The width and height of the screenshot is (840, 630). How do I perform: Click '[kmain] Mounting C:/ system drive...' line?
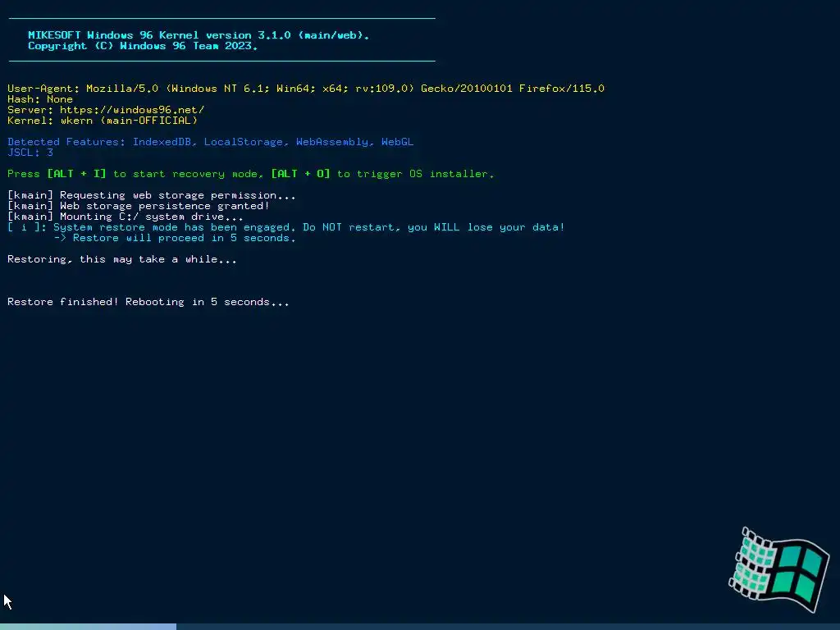tap(126, 217)
